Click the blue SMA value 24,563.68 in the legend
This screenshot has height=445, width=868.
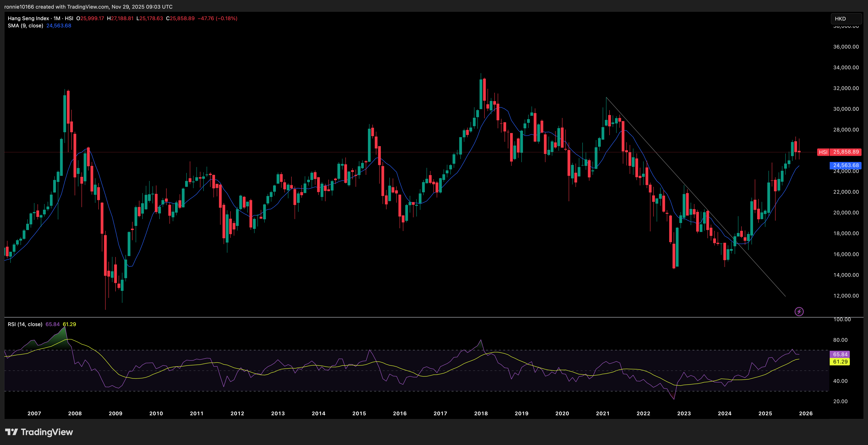[59, 26]
